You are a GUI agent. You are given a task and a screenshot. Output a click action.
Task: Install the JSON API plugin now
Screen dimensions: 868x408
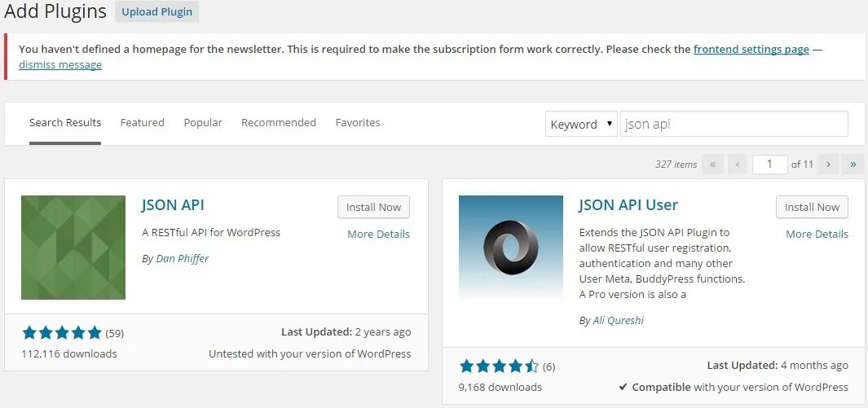pyautogui.click(x=373, y=207)
